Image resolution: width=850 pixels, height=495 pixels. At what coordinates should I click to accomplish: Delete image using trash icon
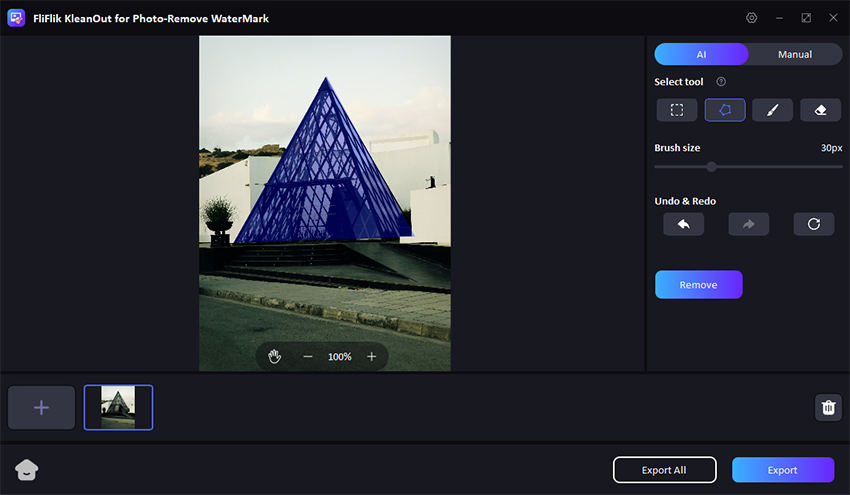[828, 407]
